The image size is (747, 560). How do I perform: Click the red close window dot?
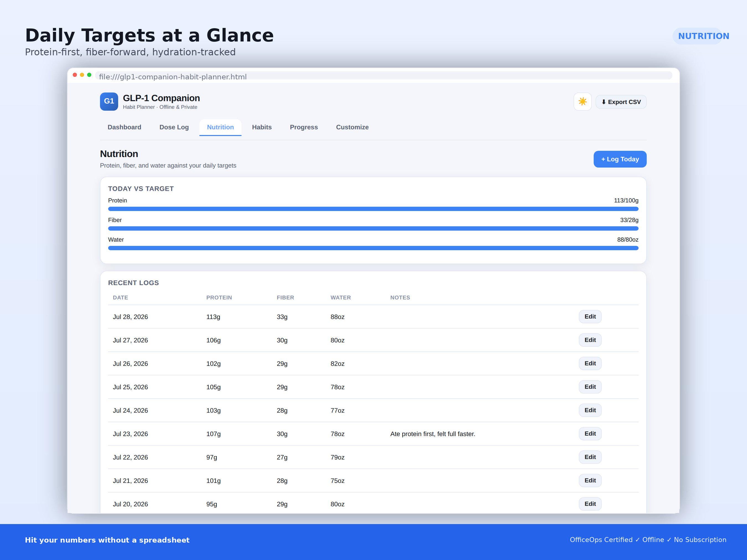75,75
